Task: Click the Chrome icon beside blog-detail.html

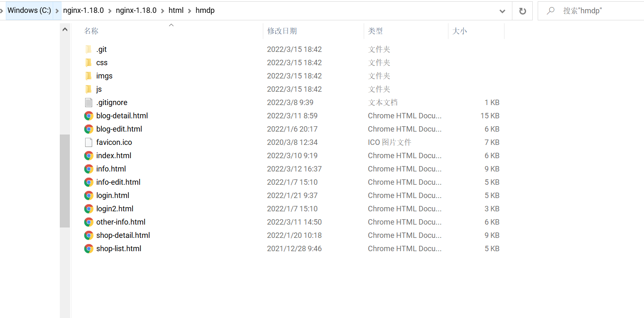Action: 88,116
